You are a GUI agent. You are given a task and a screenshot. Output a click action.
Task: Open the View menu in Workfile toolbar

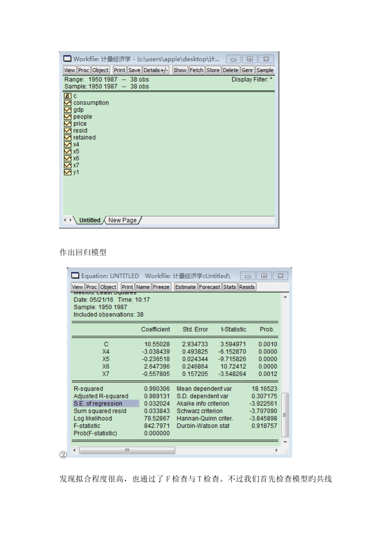70,70
